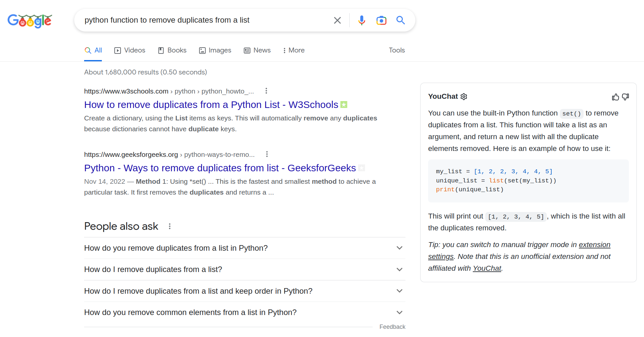The height and width of the screenshot is (337, 644).
Task: Open W3Schools remove duplicates result
Action: point(211,105)
